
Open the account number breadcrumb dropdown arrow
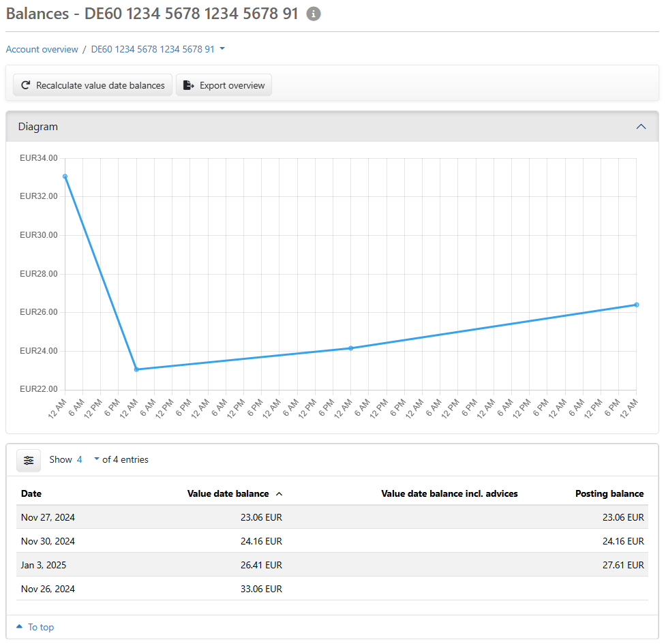(222, 49)
